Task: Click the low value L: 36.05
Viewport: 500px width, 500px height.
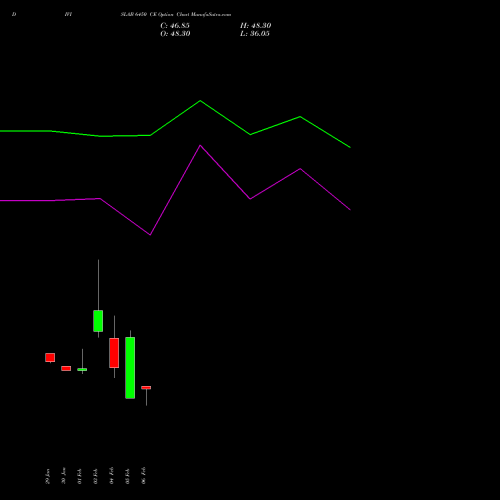Action: click(x=255, y=34)
